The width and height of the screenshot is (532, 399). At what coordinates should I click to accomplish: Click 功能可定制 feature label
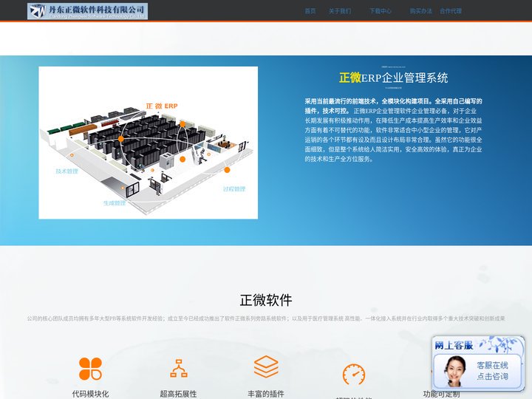441,395
